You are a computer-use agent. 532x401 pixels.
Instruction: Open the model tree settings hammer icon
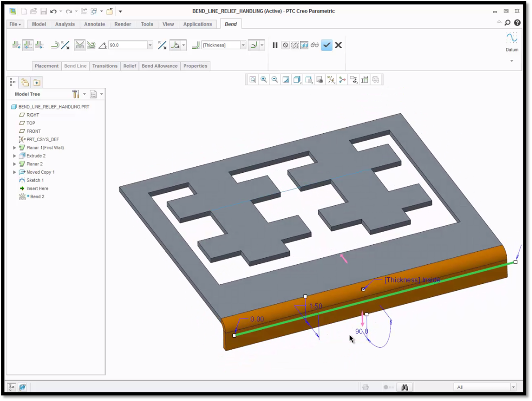click(76, 94)
